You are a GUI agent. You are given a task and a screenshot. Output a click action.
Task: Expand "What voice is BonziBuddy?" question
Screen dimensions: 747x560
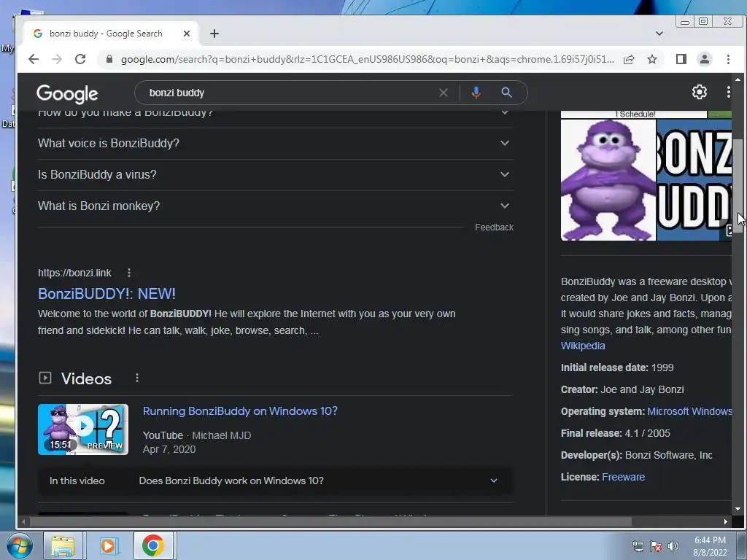tap(275, 144)
